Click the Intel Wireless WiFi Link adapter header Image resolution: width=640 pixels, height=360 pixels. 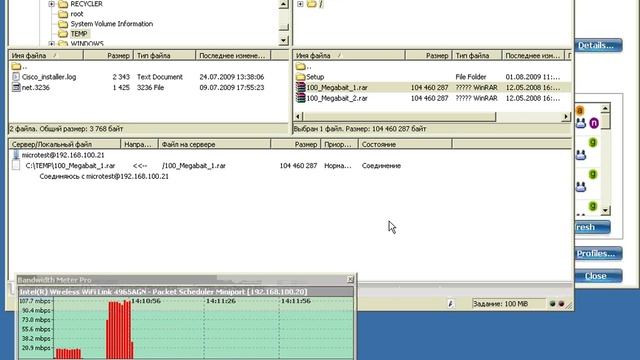pyautogui.click(x=186, y=292)
